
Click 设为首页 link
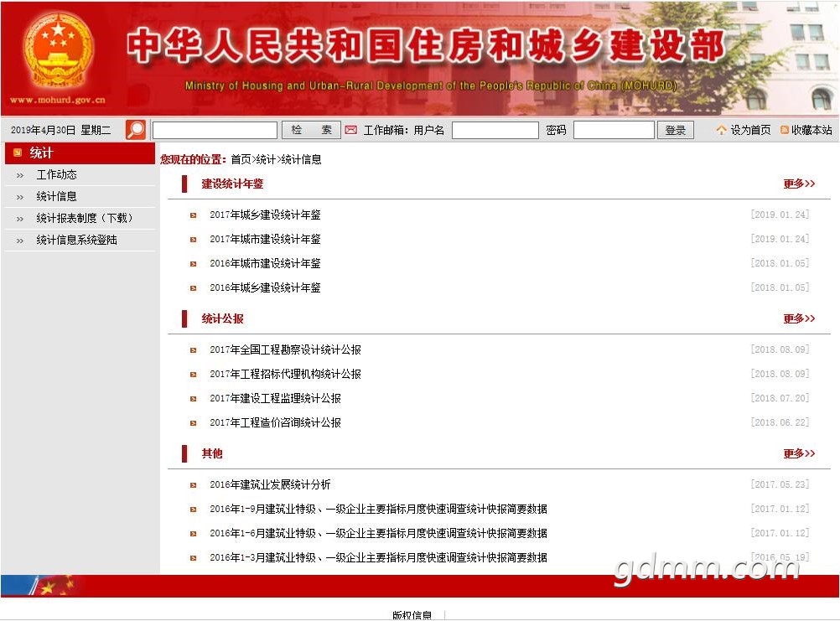pyautogui.click(x=750, y=130)
